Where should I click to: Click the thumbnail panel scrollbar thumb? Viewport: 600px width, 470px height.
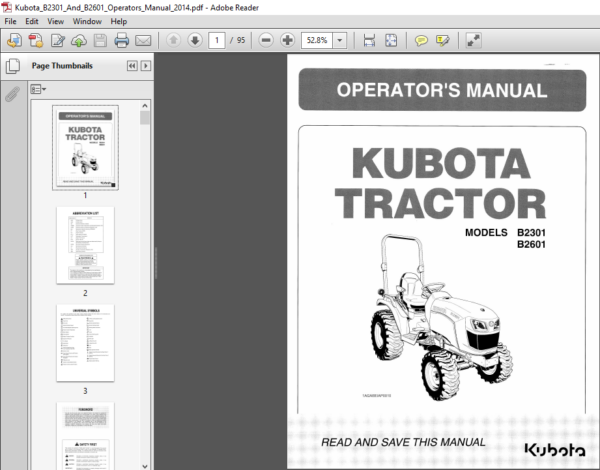(145, 118)
